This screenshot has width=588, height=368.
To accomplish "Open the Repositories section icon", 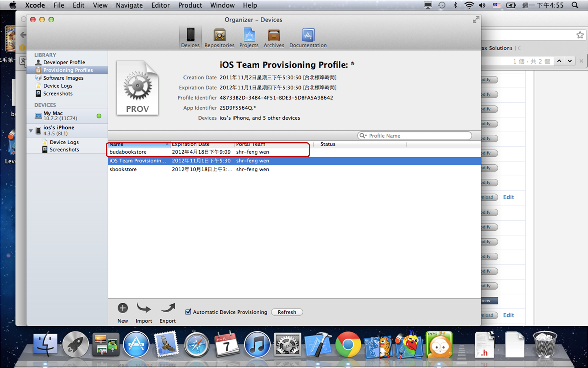I will 219,37.
